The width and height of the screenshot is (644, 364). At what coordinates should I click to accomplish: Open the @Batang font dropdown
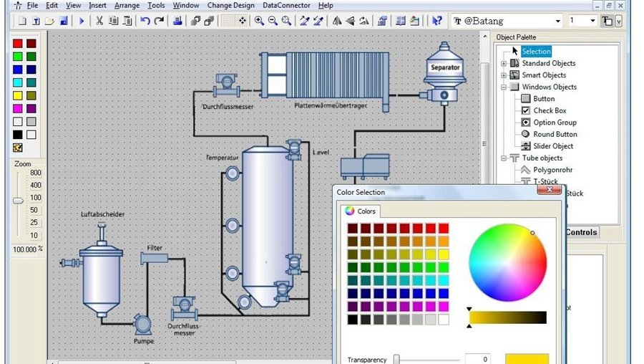(x=557, y=21)
